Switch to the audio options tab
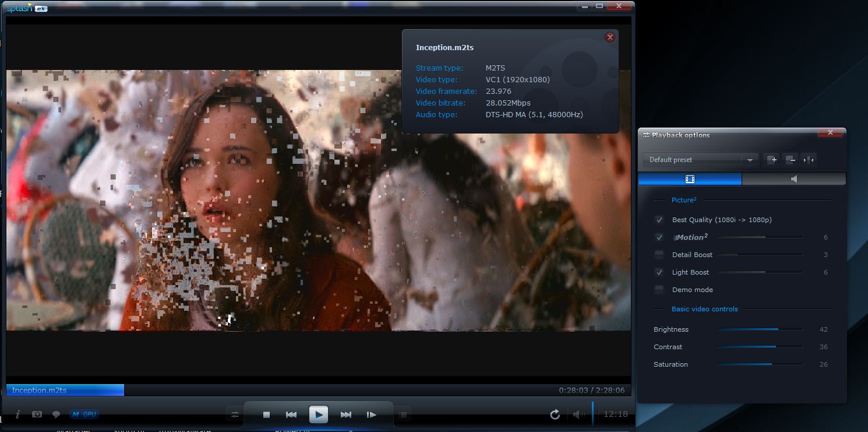This screenshot has width=868, height=432. 793,179
